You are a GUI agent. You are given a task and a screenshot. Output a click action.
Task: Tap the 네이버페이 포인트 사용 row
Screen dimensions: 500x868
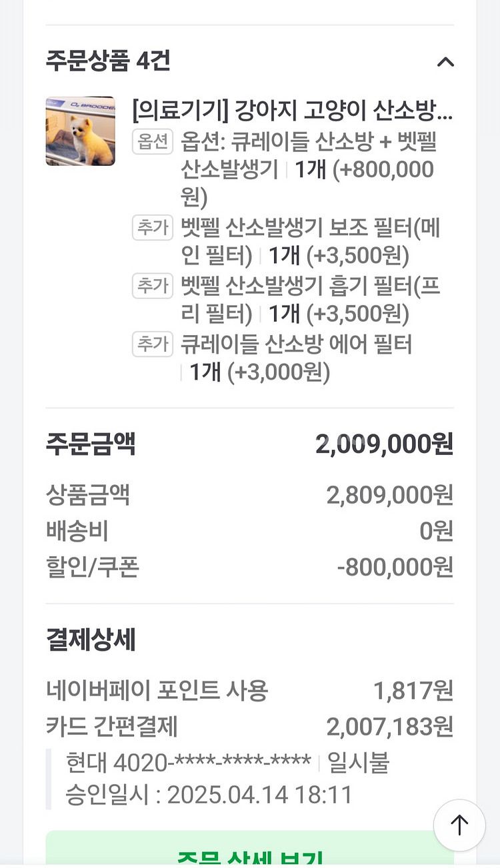249,691
